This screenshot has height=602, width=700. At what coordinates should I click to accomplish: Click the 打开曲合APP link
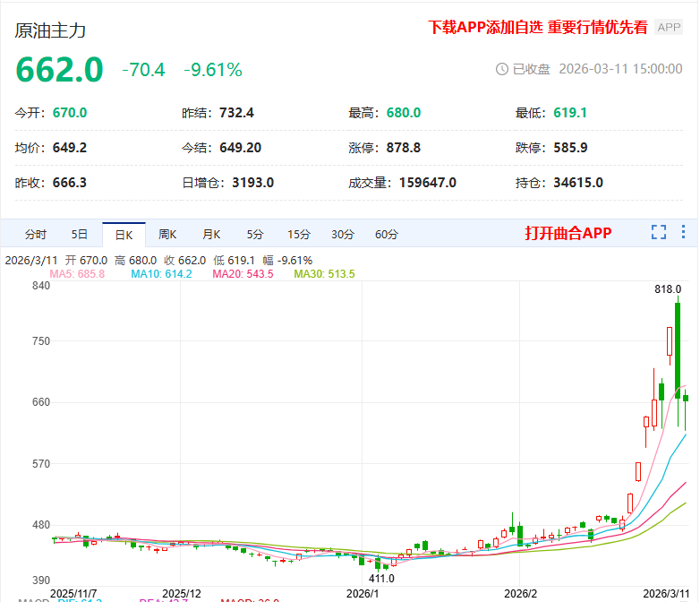tap(568, 234)
